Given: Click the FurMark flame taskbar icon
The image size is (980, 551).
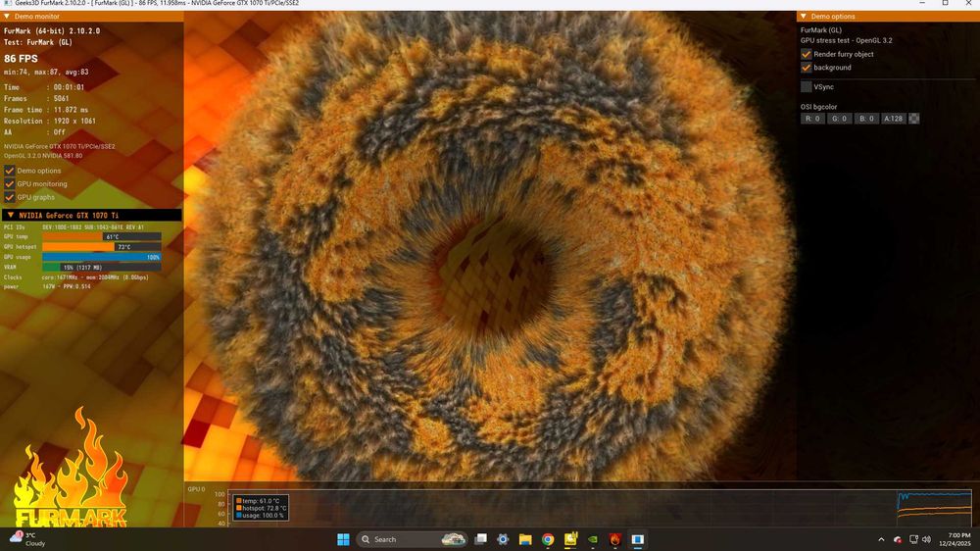Looking at the screenshot, I should point(615,539).
